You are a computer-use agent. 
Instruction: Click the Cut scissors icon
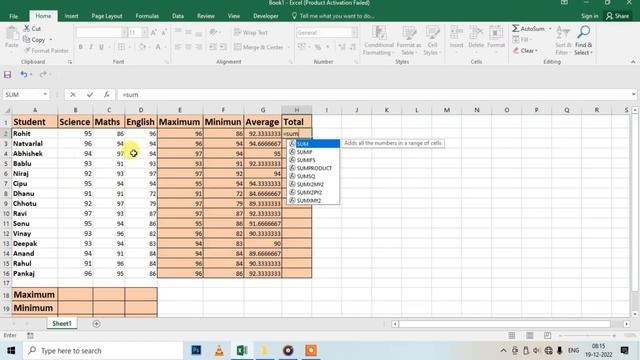tap(27, 29)
